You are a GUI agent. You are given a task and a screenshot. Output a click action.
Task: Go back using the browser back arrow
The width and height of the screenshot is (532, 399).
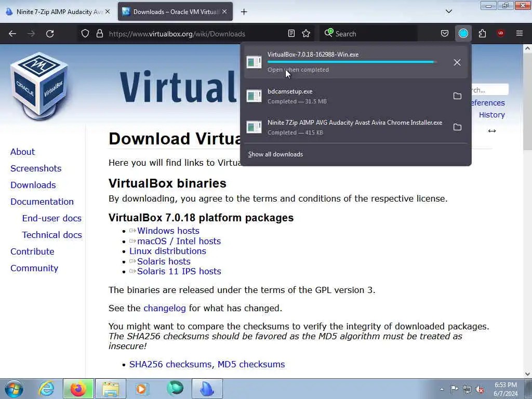click(x=12, y=34)
